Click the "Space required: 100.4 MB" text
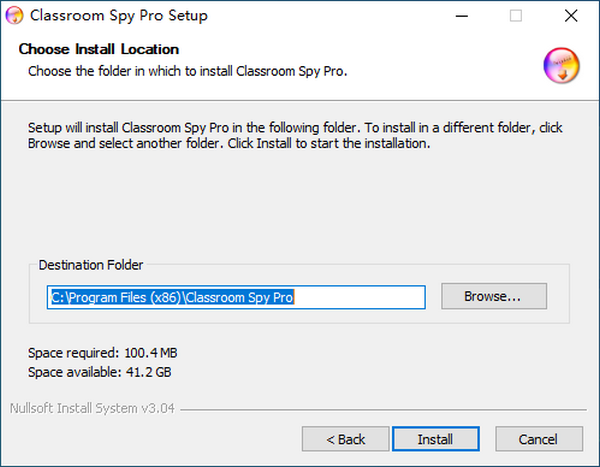 pos(103,353)
